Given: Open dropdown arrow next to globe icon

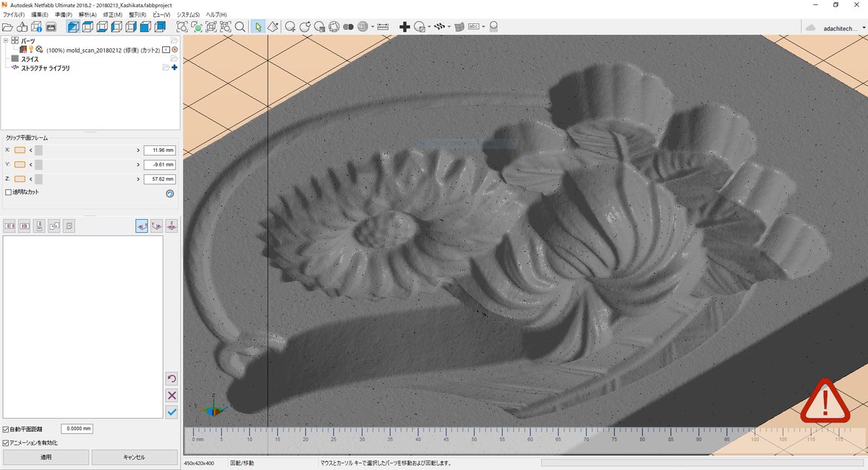Looking at the screenshot, I should pyautogui.click(x=373, y=27).
